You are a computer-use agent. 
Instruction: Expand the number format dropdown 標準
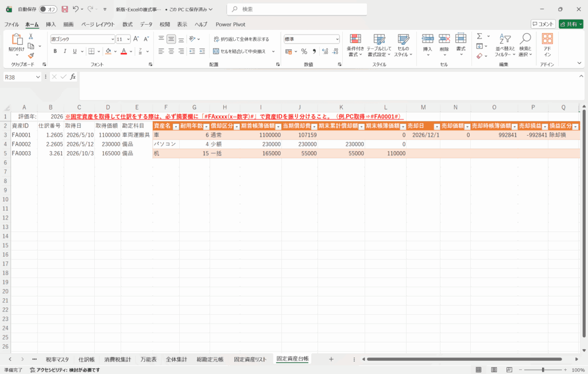pos(336,39)
